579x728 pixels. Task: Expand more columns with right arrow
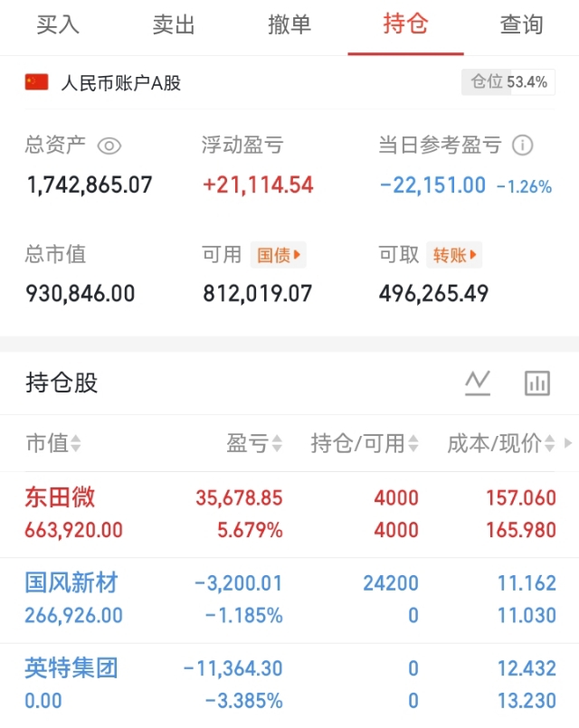tap(568, 443)
